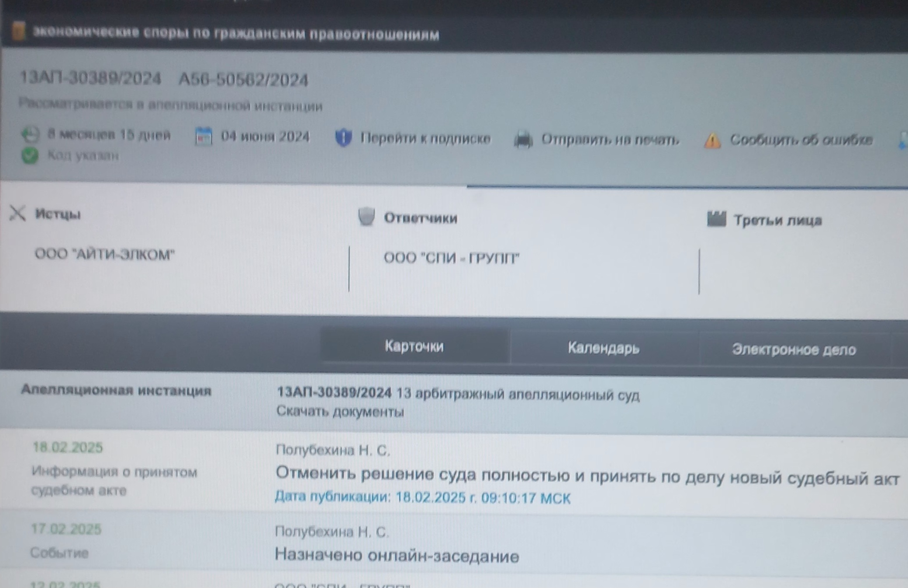
Task: Click the shield icon beside Перейти к подписке
Action: point(344,138)
